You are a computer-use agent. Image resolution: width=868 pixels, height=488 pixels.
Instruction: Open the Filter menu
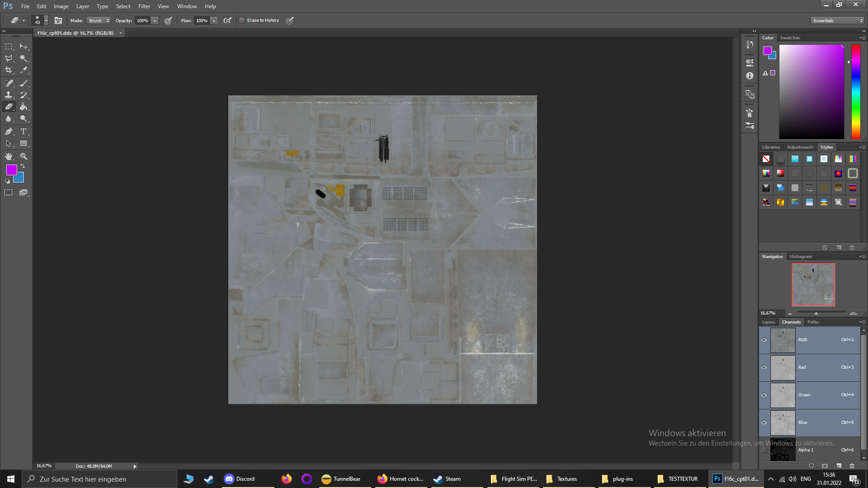[x=144, y=6]
